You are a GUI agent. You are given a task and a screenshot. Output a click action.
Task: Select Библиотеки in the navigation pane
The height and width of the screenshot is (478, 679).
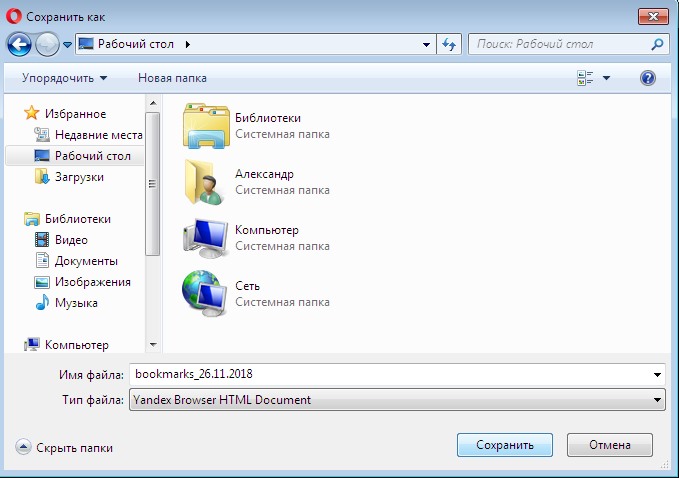tap(78, 219)
